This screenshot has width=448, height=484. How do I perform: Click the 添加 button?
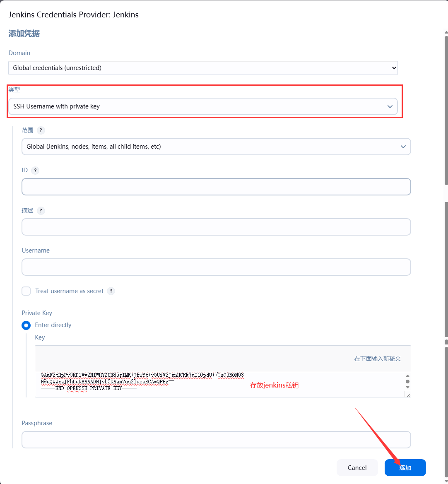click(405, 467)
